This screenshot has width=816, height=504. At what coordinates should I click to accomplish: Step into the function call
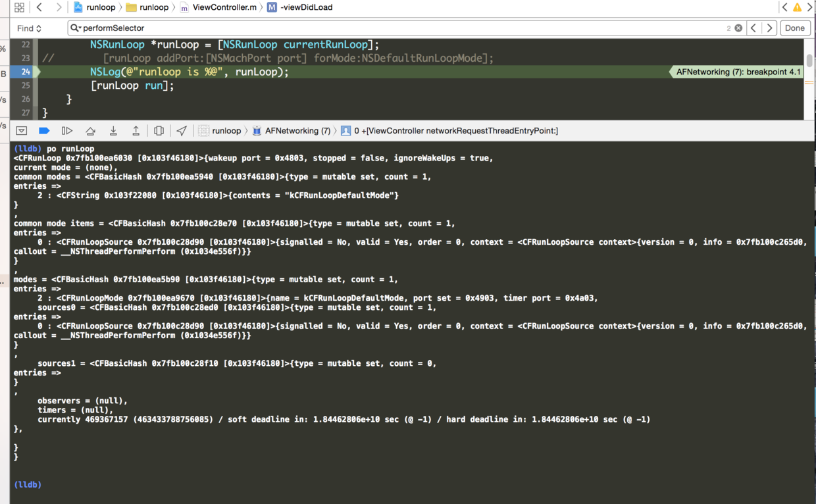[x=113, y=131]
